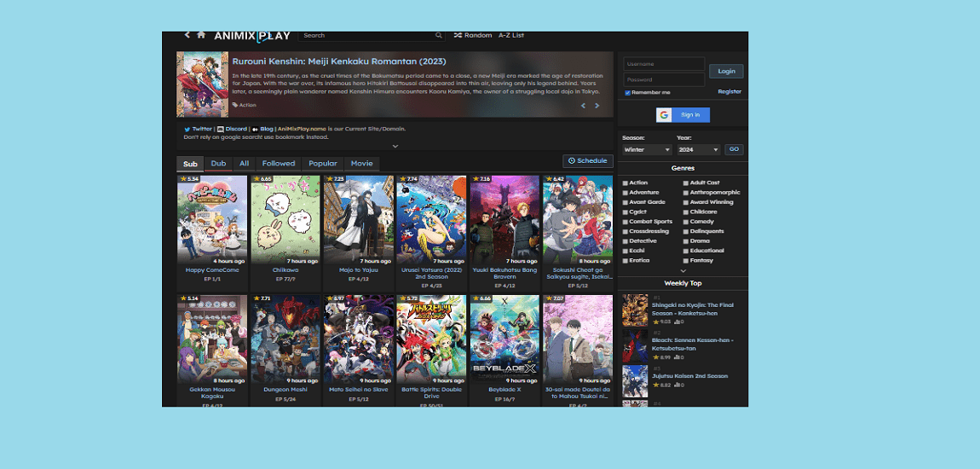
Task: Click the Dungeon Meshi title text
Action: pyautogui.click(x=285, y=390)
